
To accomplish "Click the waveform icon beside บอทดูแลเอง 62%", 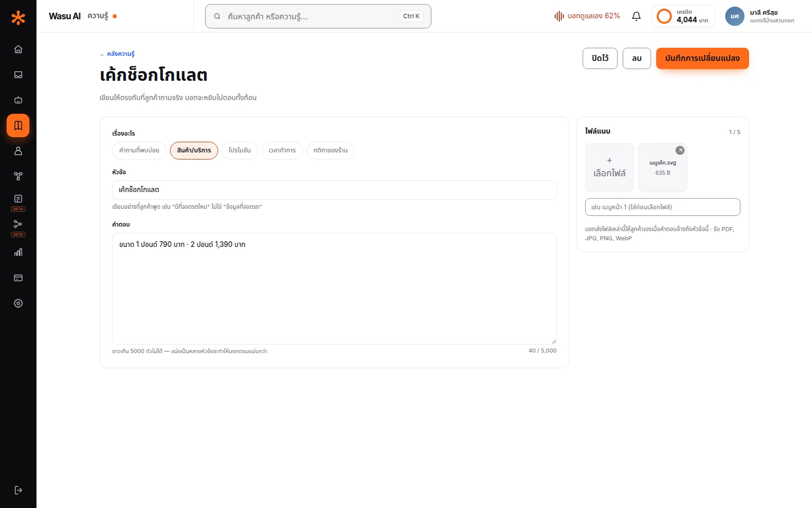I will [559, 16].
